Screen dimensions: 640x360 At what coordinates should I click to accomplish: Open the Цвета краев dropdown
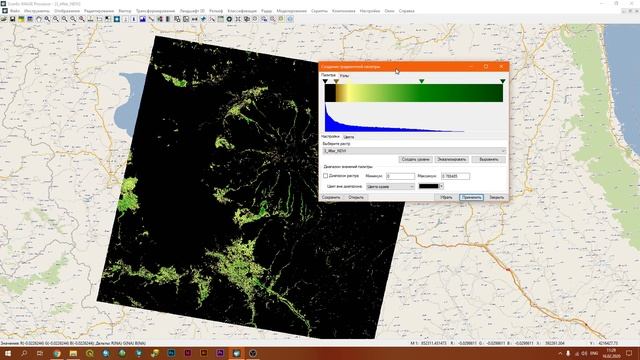(x=390, y=187)
